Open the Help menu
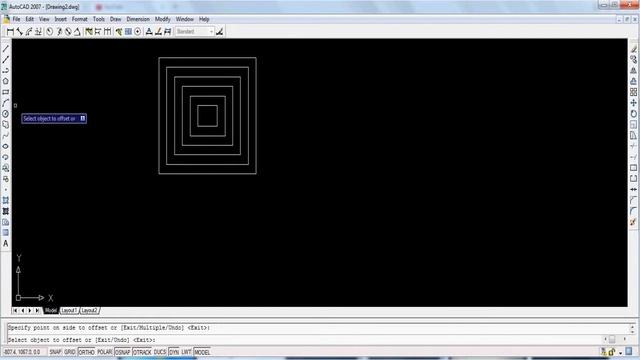Viewport: 640px width, 360px height. click(204, 19)
